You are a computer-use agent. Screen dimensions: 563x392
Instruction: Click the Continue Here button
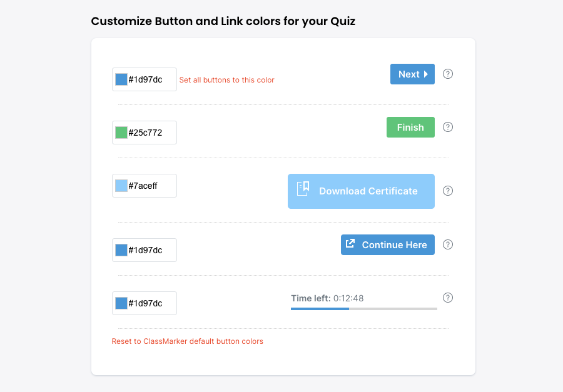pos(387,245)
